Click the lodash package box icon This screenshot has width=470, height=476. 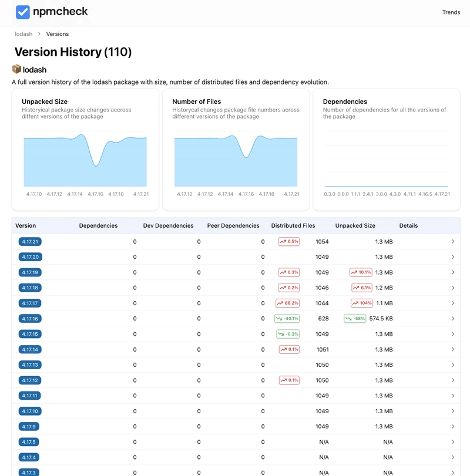pyautogui.click(x=16, y=69)
